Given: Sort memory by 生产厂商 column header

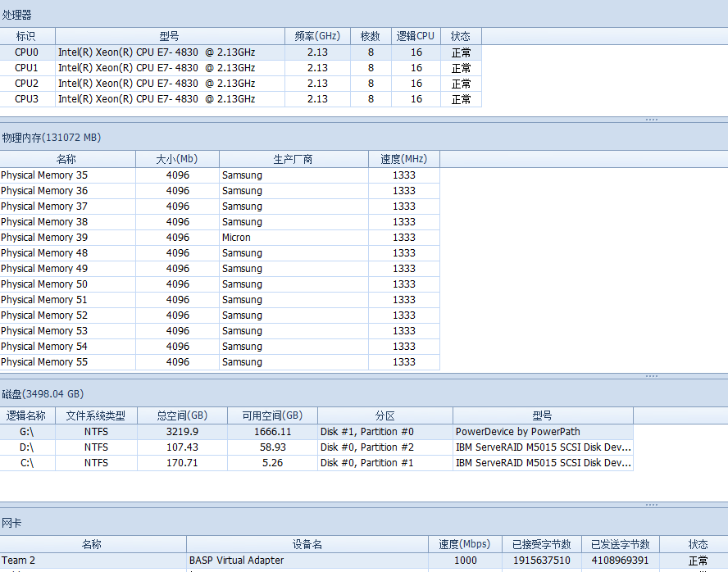Looking at the screenshot, I should pyautogui.click(x=293, y=159).
